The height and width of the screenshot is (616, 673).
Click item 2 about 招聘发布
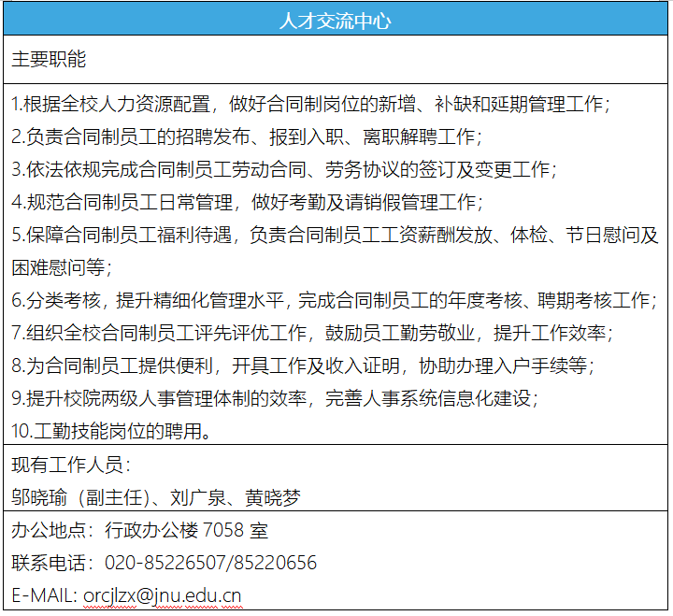pyautogui.click(x=247, y=136)
